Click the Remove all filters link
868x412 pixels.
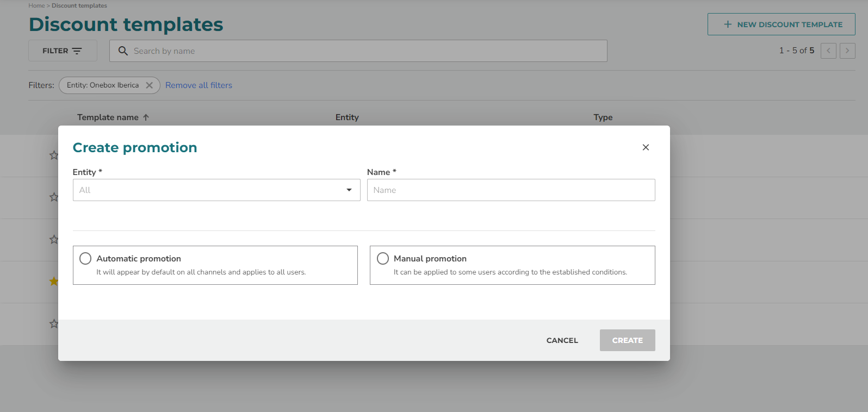tap(199, 85)
